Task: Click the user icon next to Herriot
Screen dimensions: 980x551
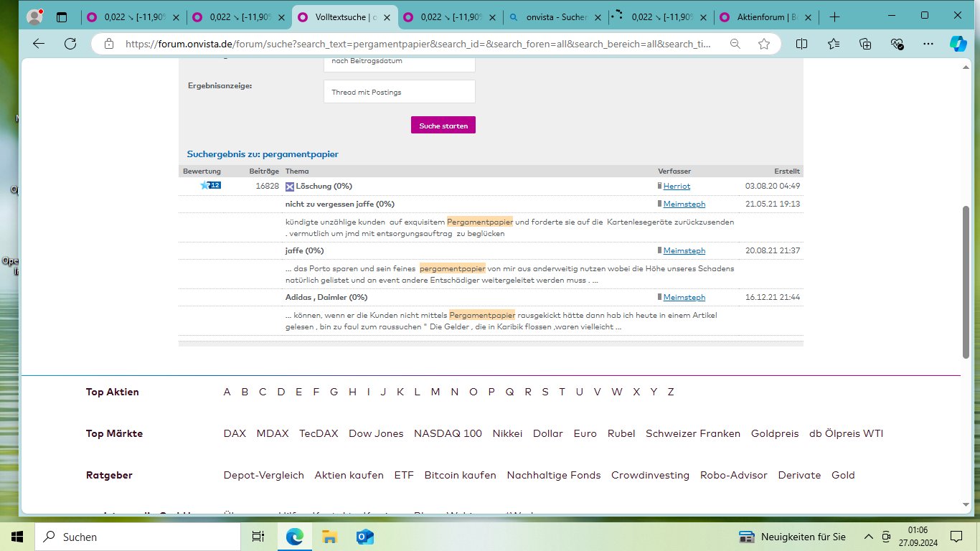Action: tap(658, 186)
